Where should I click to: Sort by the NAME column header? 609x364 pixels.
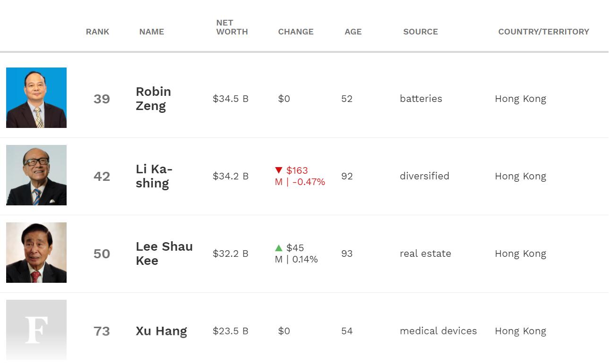point(152,32)
